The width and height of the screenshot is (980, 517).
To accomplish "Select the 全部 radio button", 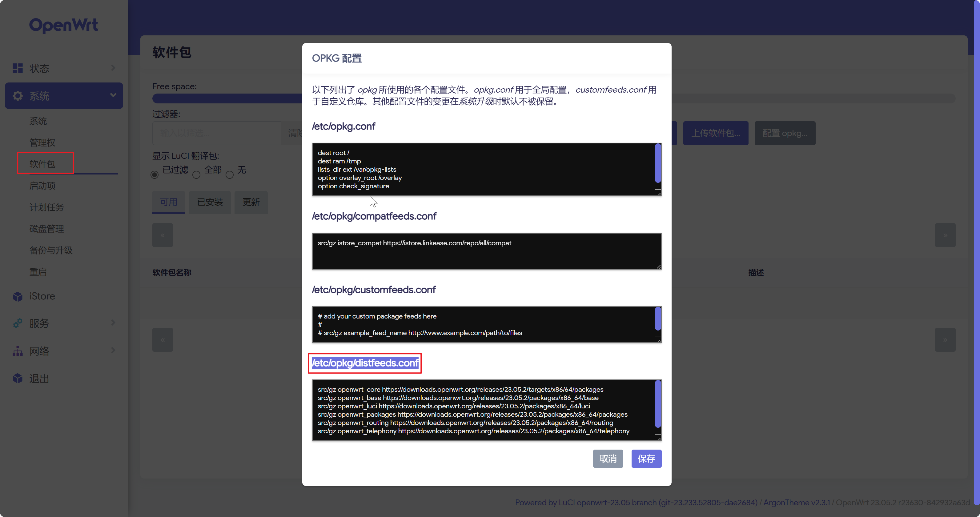I will (x=196, y=174).
